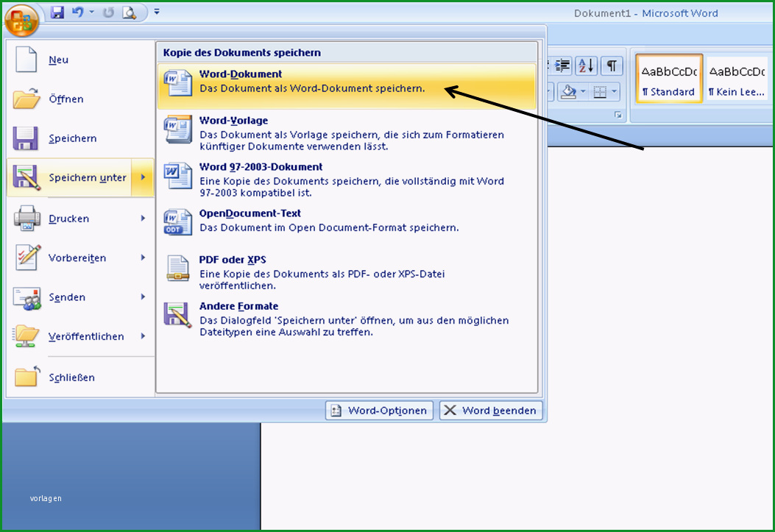Expand the Vorbereiten submenu arrow
Screen dimensions: 775x532
pyautogui.click(x=144, y=258)
